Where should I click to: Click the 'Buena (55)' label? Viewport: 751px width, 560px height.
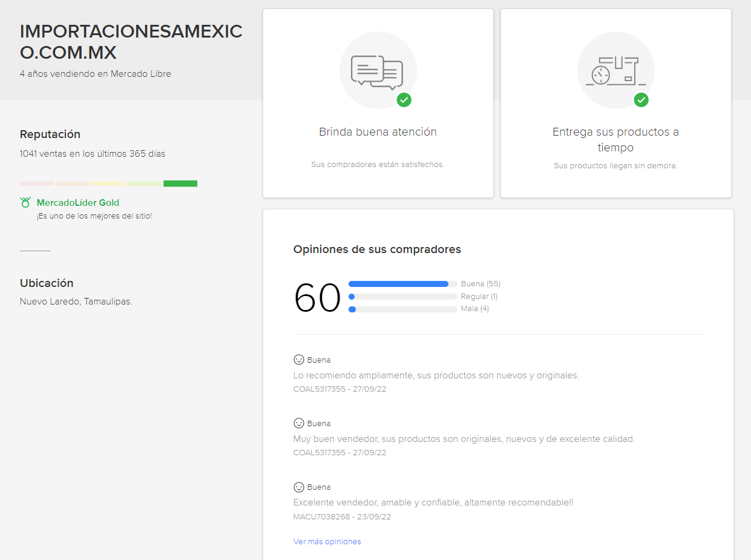[x=481, y=284]
